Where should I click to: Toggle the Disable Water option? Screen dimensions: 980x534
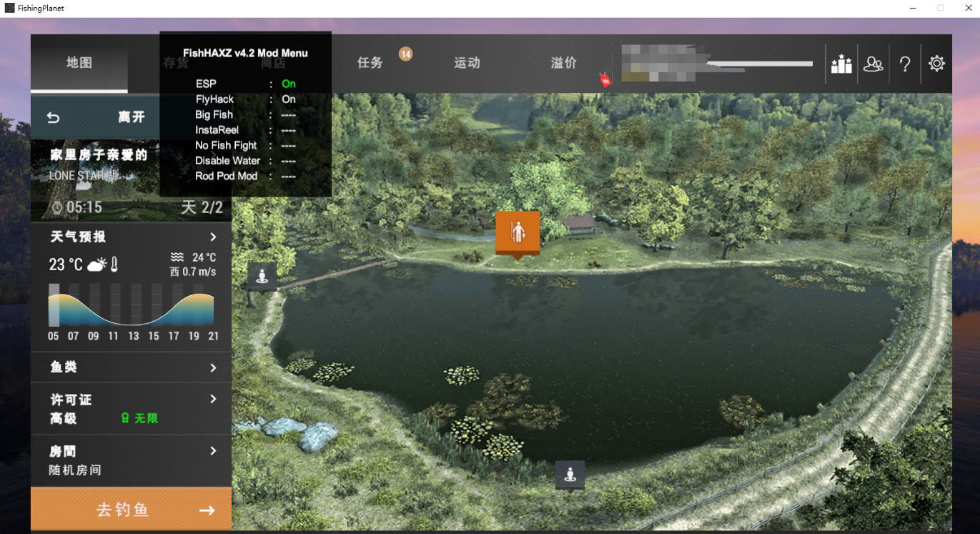(288, 161)
